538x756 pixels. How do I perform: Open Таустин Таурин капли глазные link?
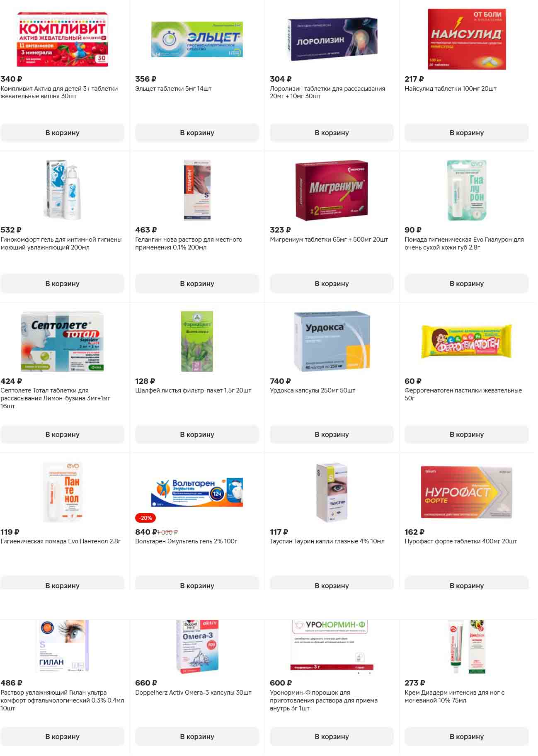(x=327, y=541)
